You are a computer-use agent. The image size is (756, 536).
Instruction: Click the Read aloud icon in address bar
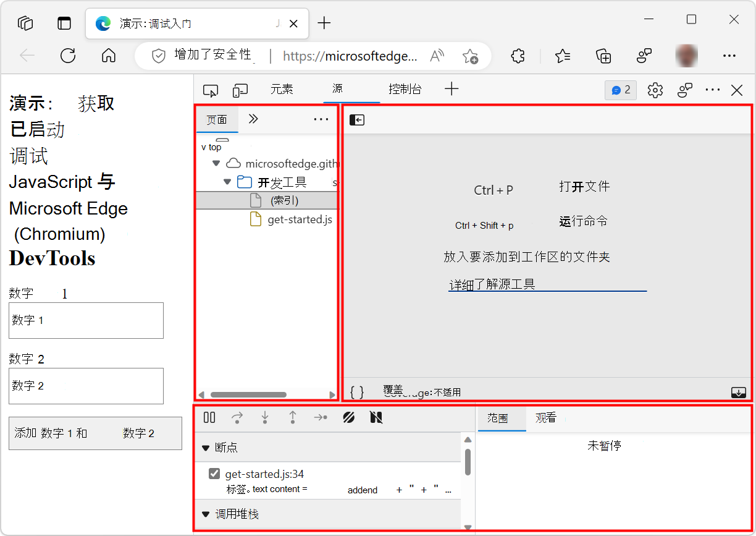(x=437, y=56)
